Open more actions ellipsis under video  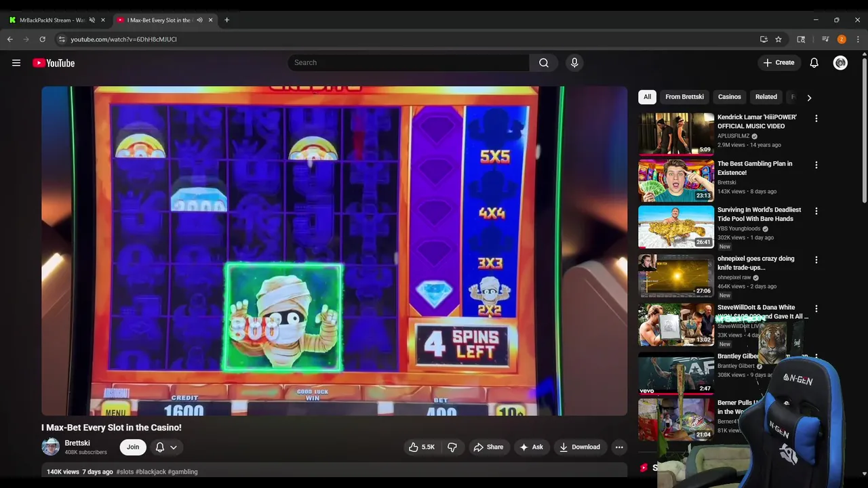point(618,447)
